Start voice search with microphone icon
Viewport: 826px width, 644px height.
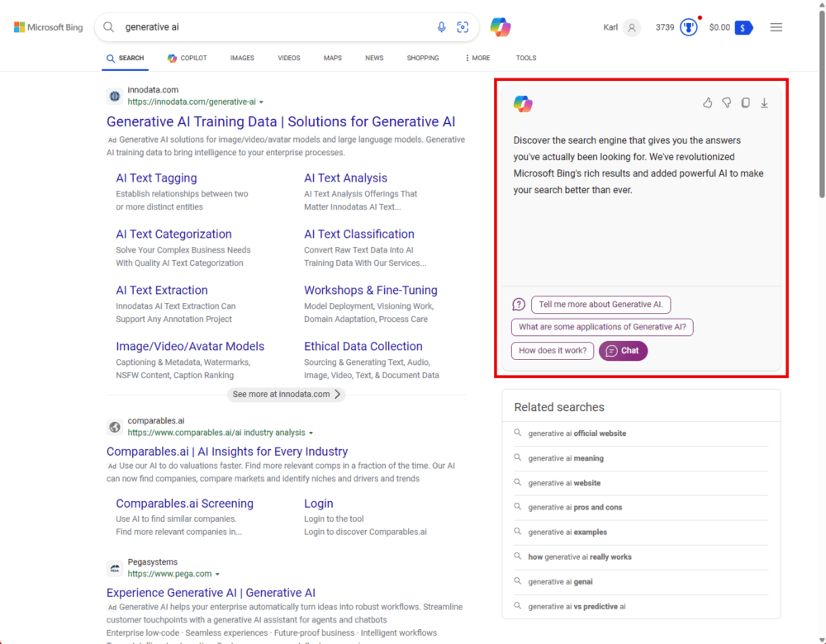(x=441, y=27)
